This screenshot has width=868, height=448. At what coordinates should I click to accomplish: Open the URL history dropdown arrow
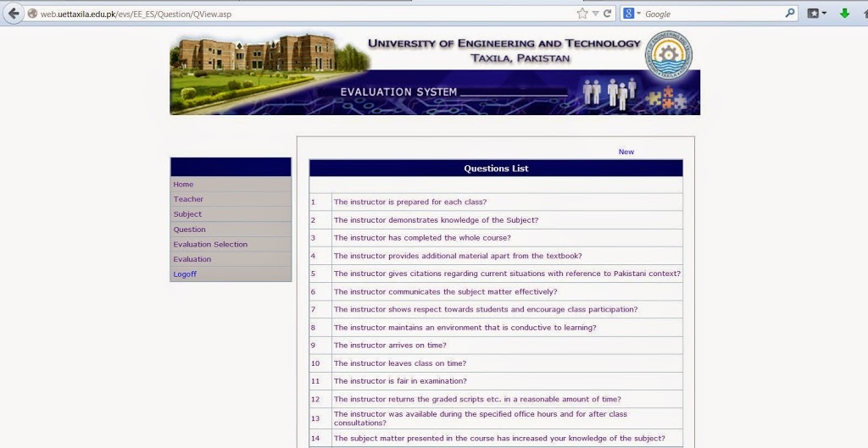[x=596, y=14]
